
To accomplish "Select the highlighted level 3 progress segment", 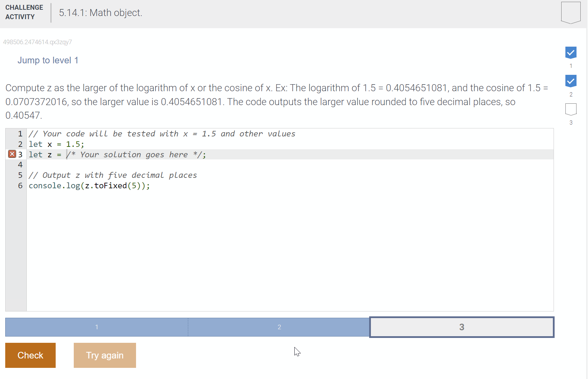I will point(462,327).
